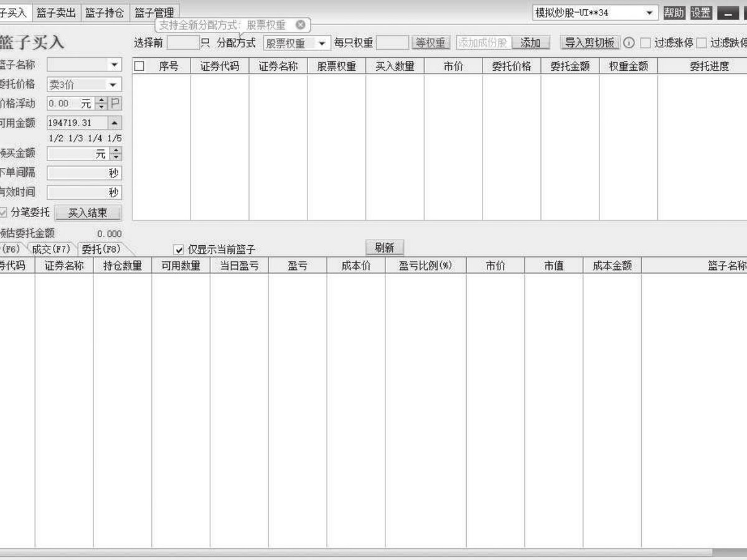
Task: Click the 帮助 help icon button
Action: [674, 12]
